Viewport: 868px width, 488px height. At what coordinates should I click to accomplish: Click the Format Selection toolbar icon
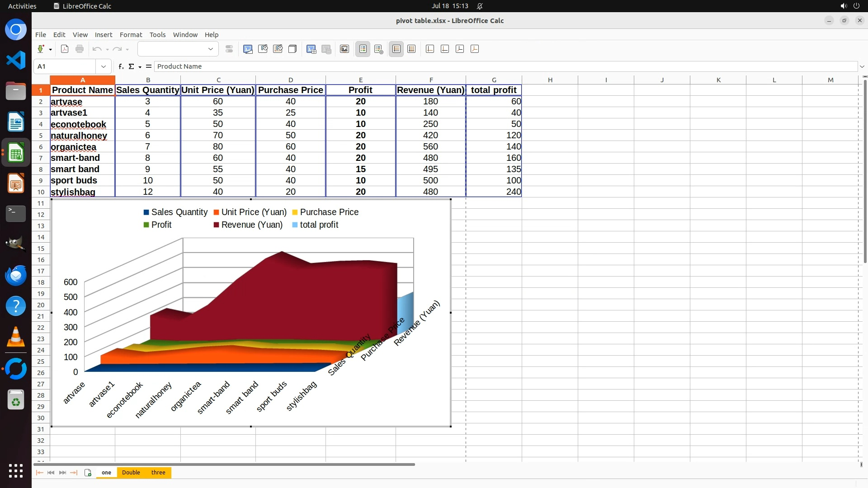229,49
